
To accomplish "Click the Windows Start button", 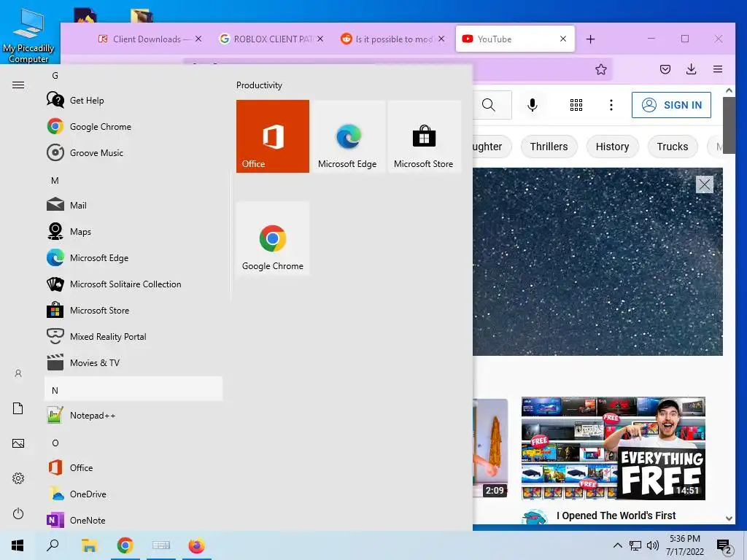I will point(18,545).
